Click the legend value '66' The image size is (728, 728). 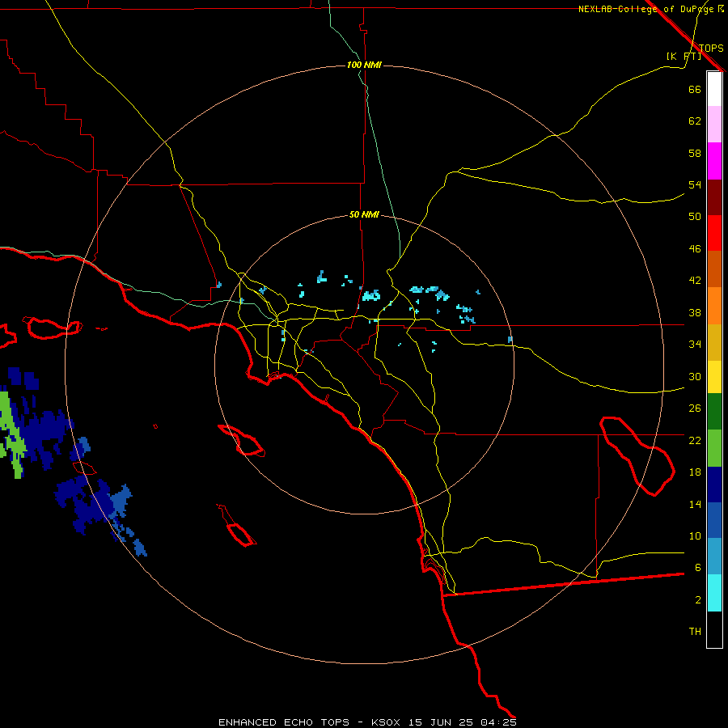[x=695, y=89]
